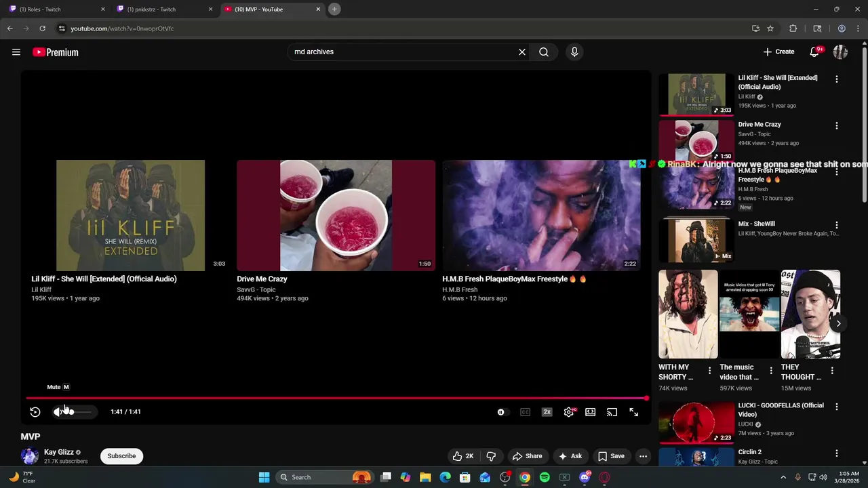
Task: Switch to theater mode
Action: click(x=591, y=412)
